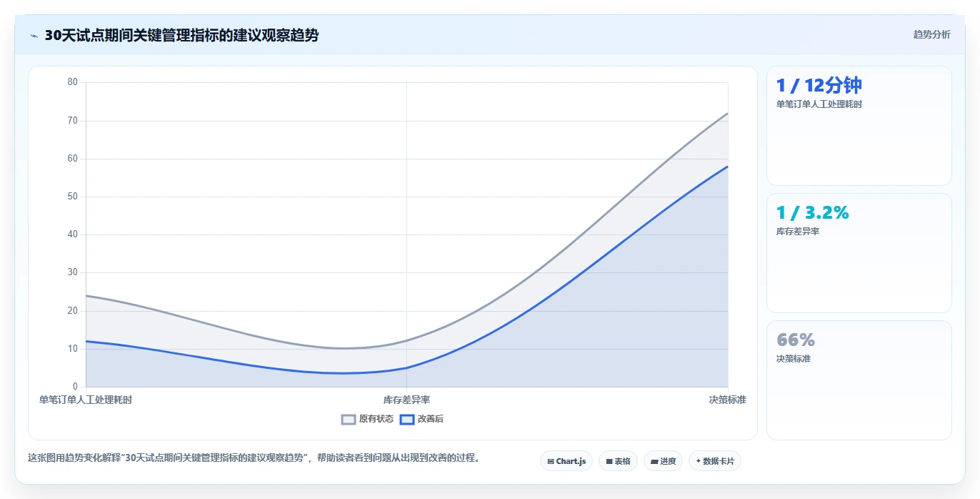Click the 50 y-axis tick label
The height and width of the screenshot is (499, 980).
72,197
